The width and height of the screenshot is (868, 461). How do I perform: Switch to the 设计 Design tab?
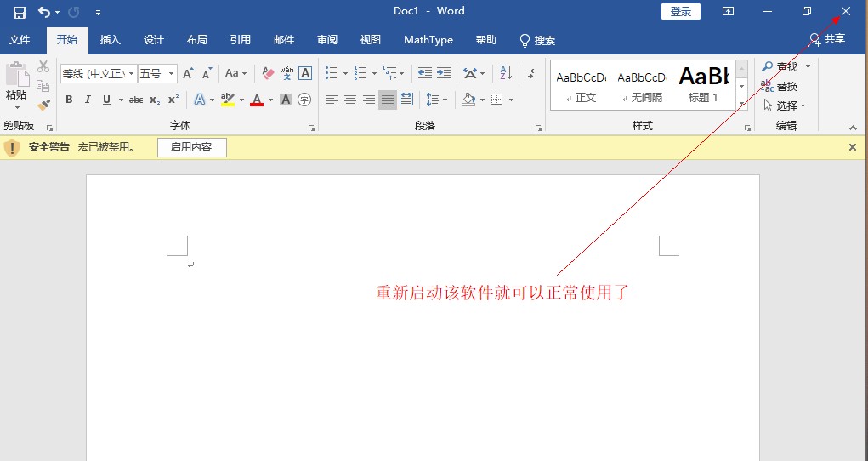point(153,40)
